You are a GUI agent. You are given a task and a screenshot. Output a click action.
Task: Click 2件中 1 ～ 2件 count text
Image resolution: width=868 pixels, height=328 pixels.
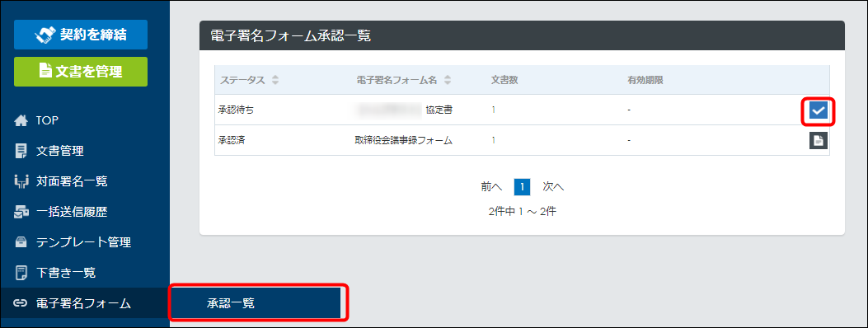522,212
